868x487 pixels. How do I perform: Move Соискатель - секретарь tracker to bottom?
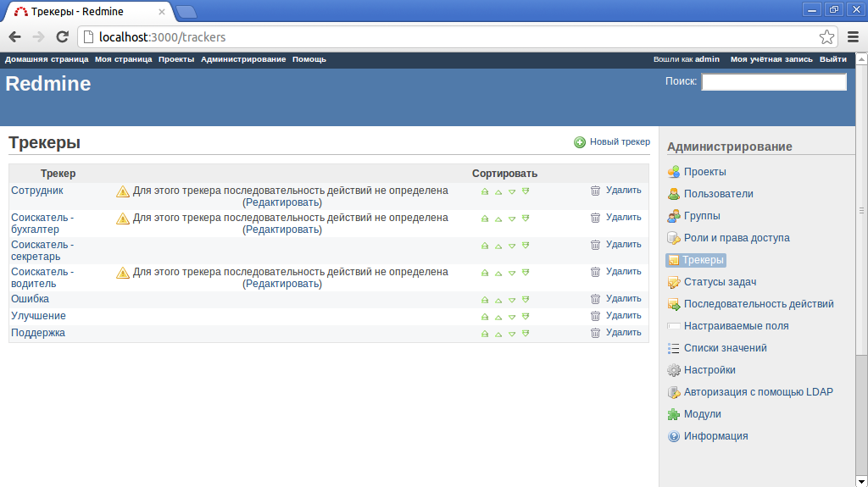(x=526, y=246)
